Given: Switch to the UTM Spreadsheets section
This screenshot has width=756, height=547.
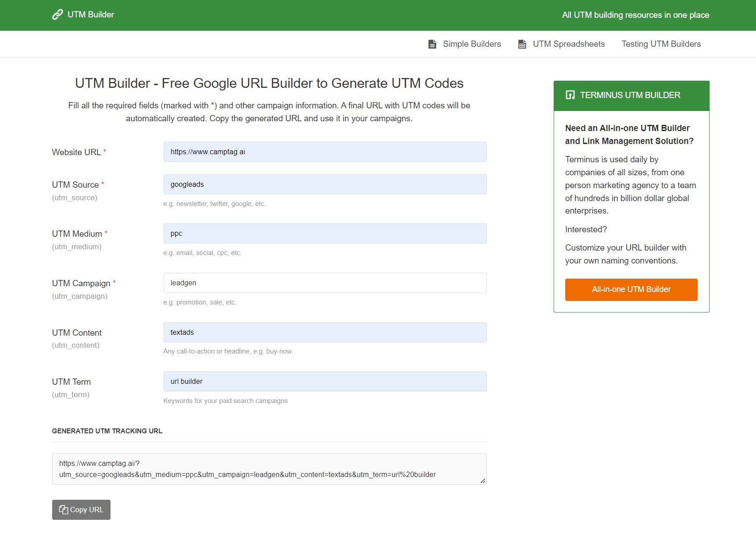Looking at the screenshot, I should pyautogui.click(x=568, y=44).
